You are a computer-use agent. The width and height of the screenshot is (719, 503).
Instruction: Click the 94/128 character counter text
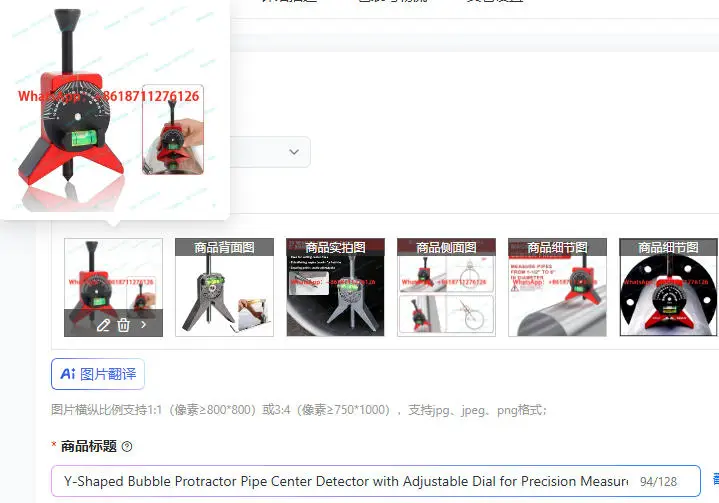(x=658, y=481)
